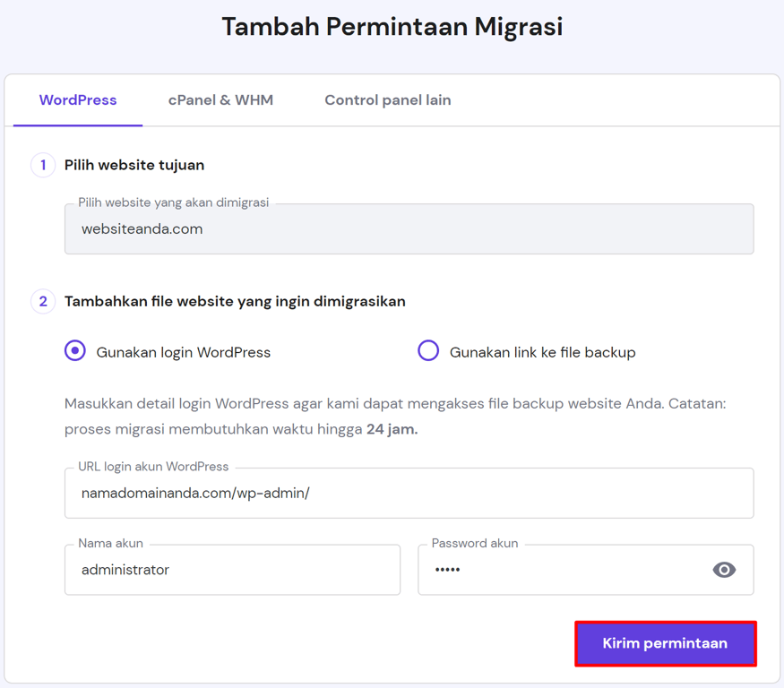Go to the Control panel lain tab
Image resolution: width=784 pixels, height=688 pixels.
click(x=387, y=100)
